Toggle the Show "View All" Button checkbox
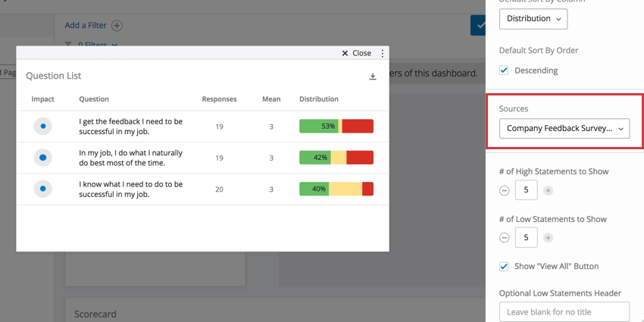The image size is (644, 322). point(504,266)
